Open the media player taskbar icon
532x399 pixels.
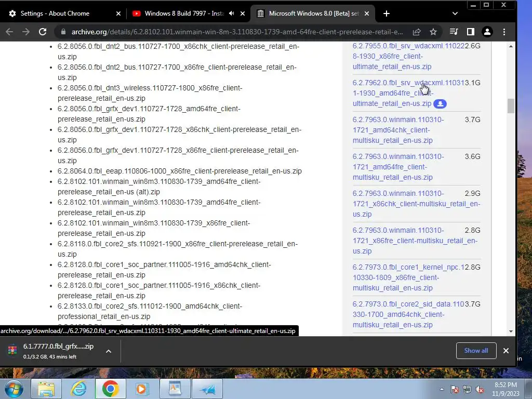click(x=142, y=389)
